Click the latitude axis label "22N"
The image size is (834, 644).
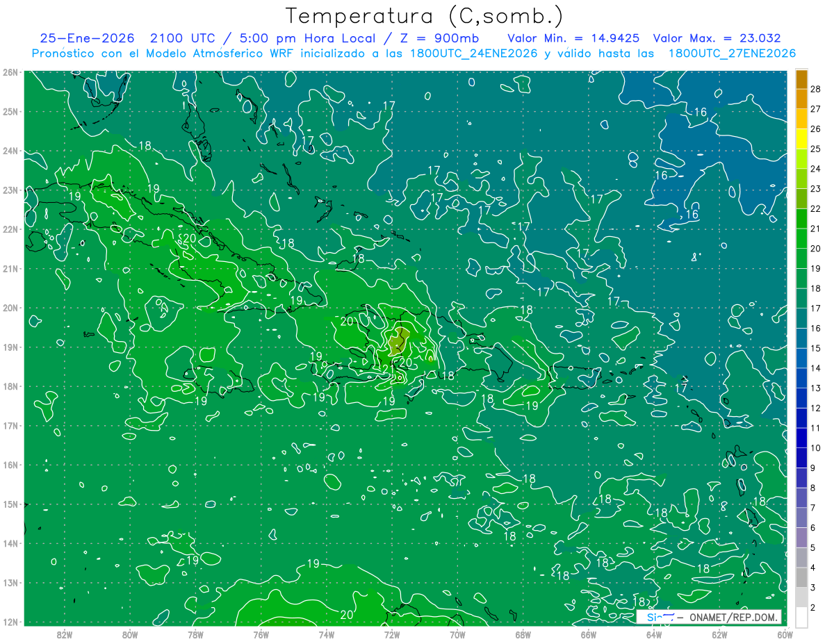(10, 229)
